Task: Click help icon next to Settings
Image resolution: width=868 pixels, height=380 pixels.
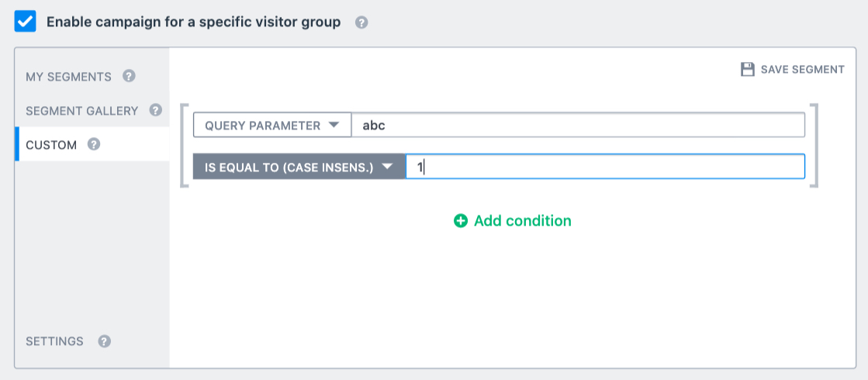Action: pyautogui.click(x=105, y=341)
